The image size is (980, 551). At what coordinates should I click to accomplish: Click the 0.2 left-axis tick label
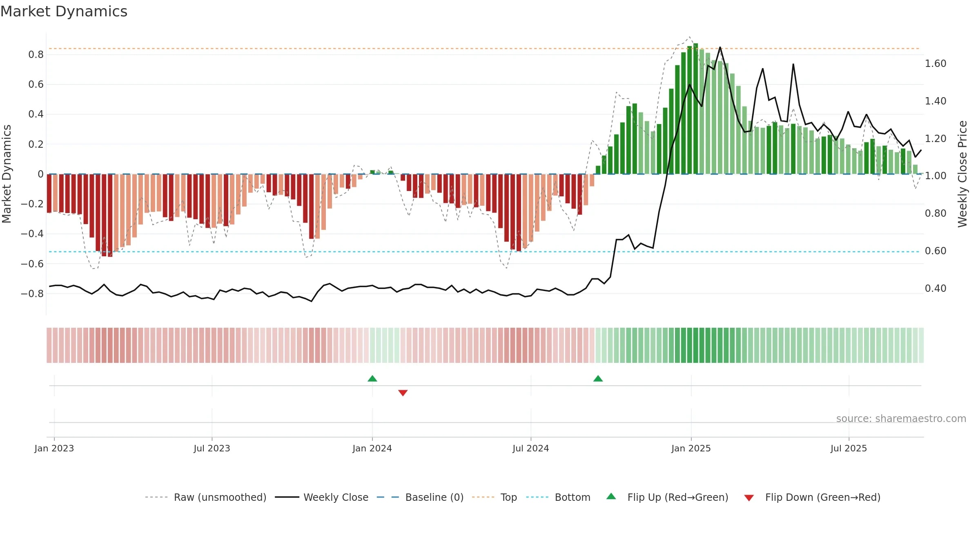point(36,144)
